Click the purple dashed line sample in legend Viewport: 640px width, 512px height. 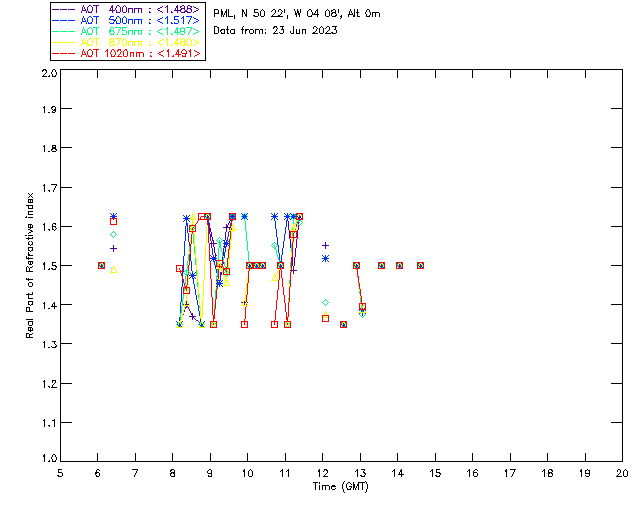point(64,9)
